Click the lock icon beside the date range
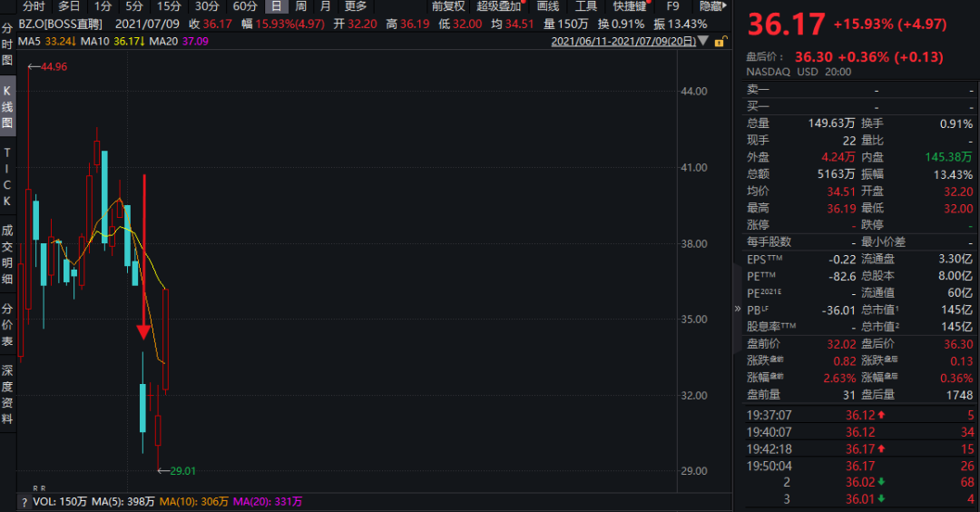Viewport: 980px width, 512px height. 720,41
